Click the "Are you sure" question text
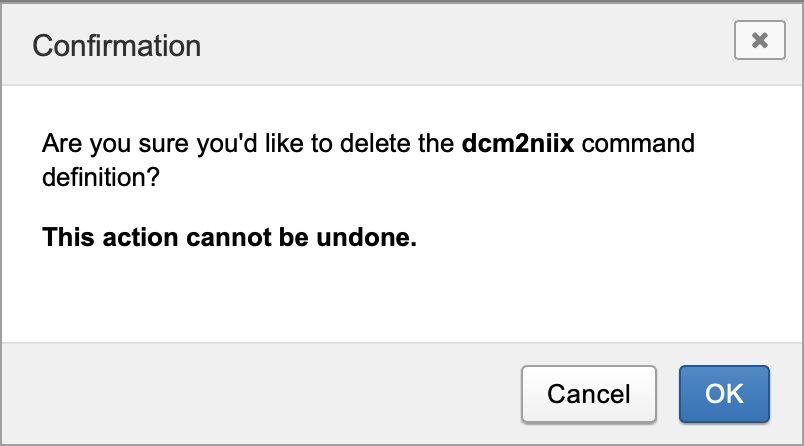The image size is (804, 446). tap(250, 143)
